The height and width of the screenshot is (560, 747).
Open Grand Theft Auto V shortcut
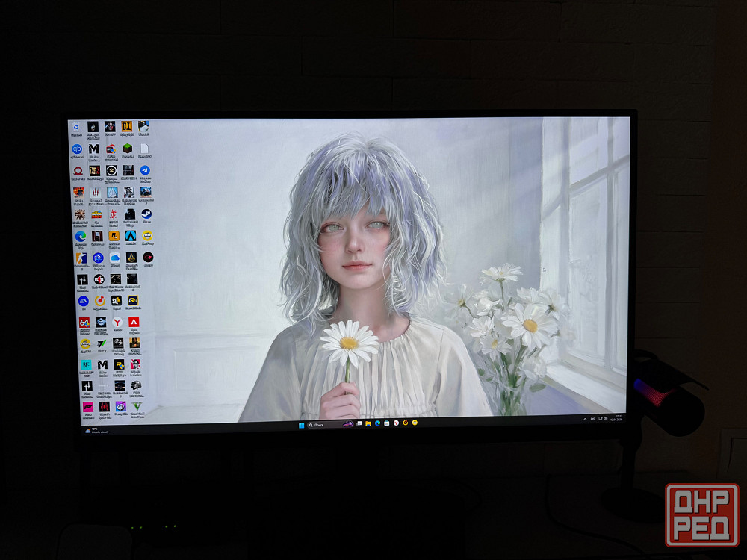point(137,407)
